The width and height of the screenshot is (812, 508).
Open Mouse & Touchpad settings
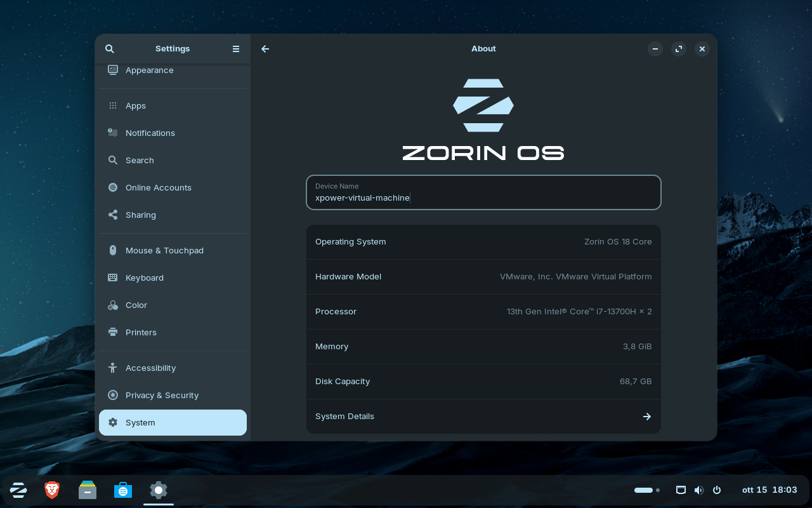tap(173, 250)
